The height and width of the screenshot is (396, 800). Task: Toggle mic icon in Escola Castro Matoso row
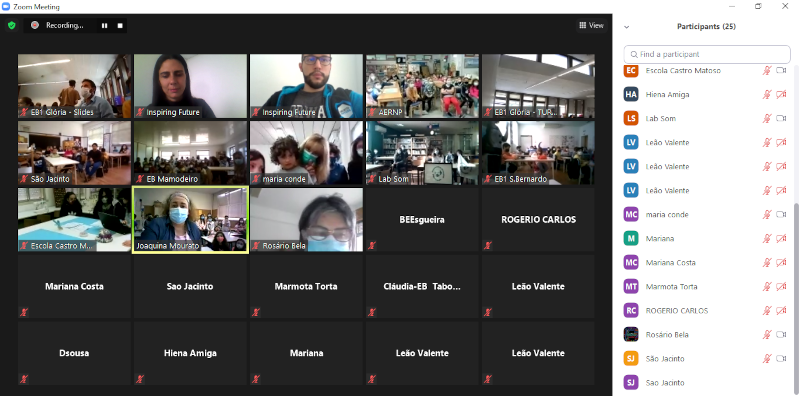coord(767,70)
